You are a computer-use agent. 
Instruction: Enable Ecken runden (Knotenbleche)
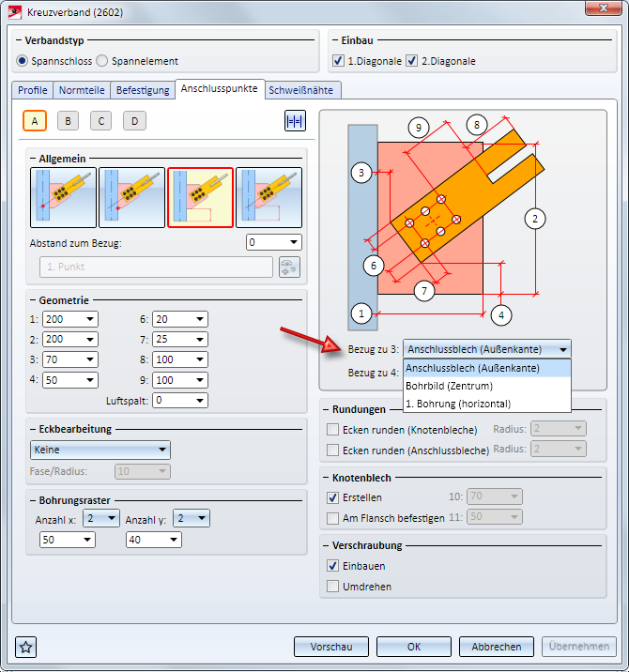(x=332, y=430)
